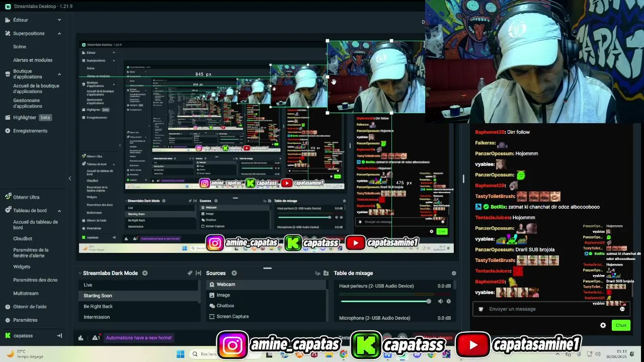Screen dimensions: 644x362
Task: Open the Highlighter beta page
Action: [x=28, y=117]
